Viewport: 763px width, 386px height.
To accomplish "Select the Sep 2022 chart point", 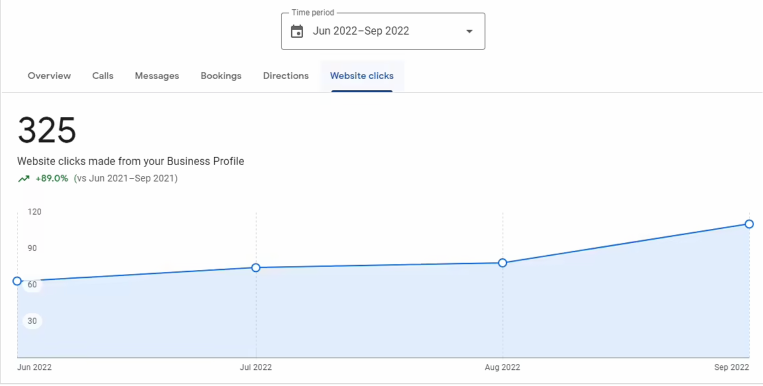I will (749, 224).
